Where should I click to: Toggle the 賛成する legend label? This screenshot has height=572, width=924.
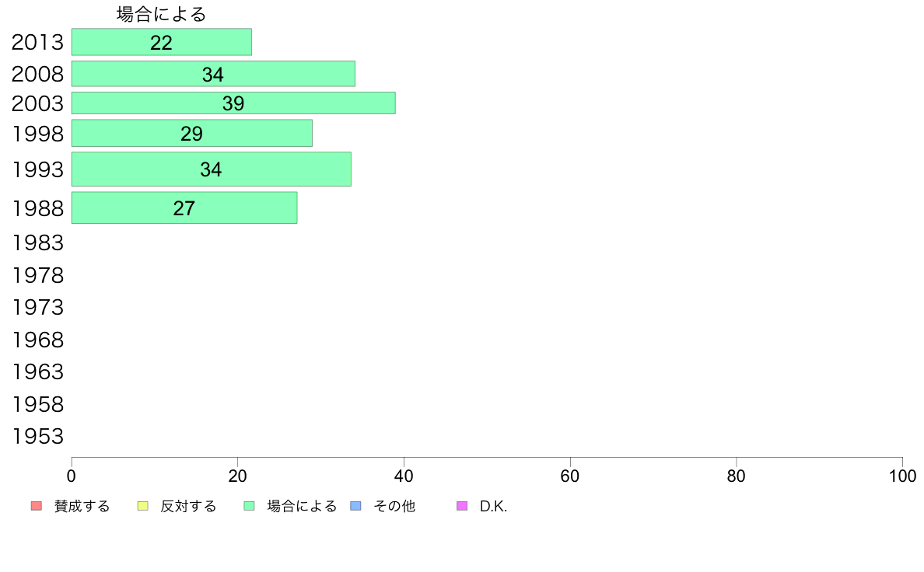click(82, 506)
